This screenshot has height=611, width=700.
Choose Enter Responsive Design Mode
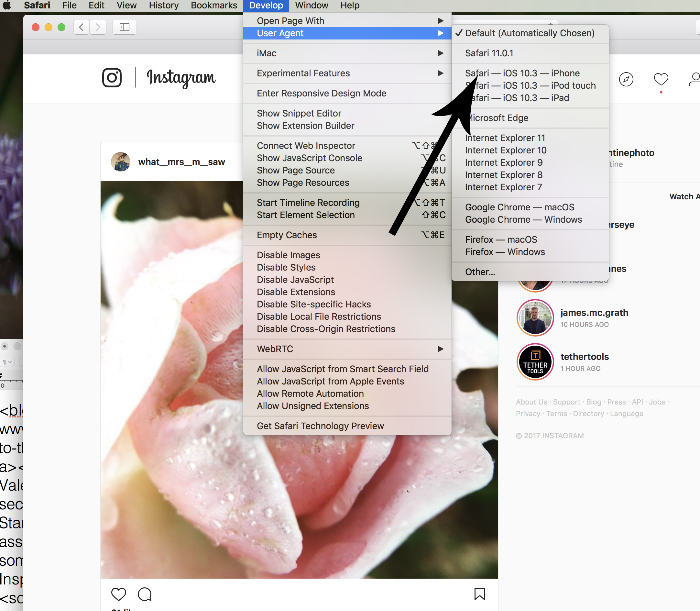coord(347,94)
